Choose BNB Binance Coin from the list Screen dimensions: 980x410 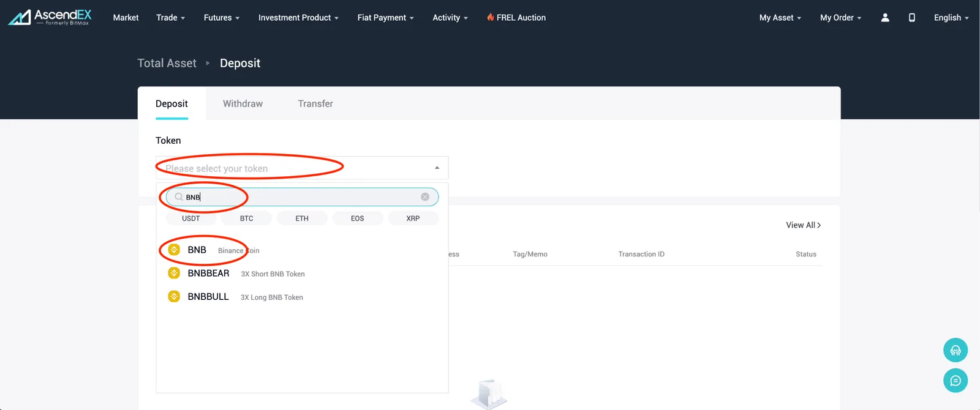pos(302,250)
